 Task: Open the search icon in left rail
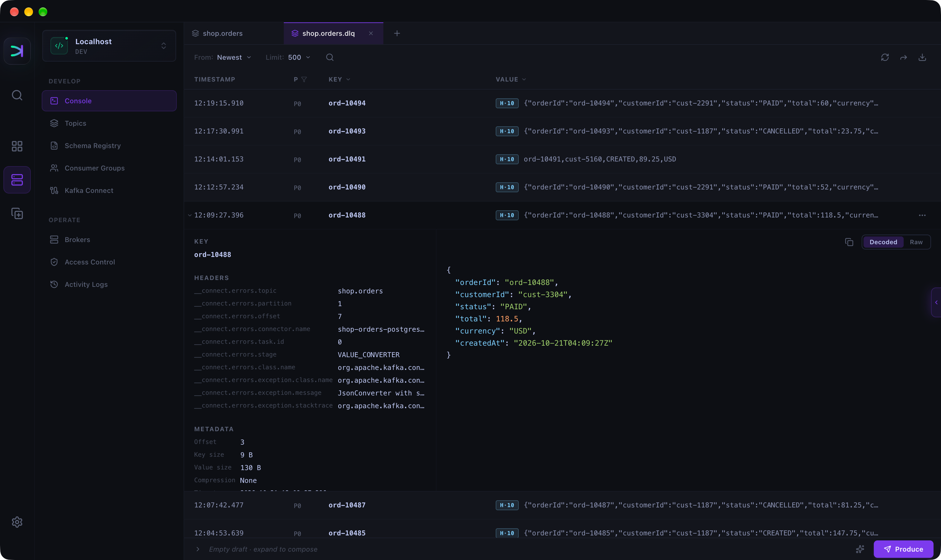[17, 95]
